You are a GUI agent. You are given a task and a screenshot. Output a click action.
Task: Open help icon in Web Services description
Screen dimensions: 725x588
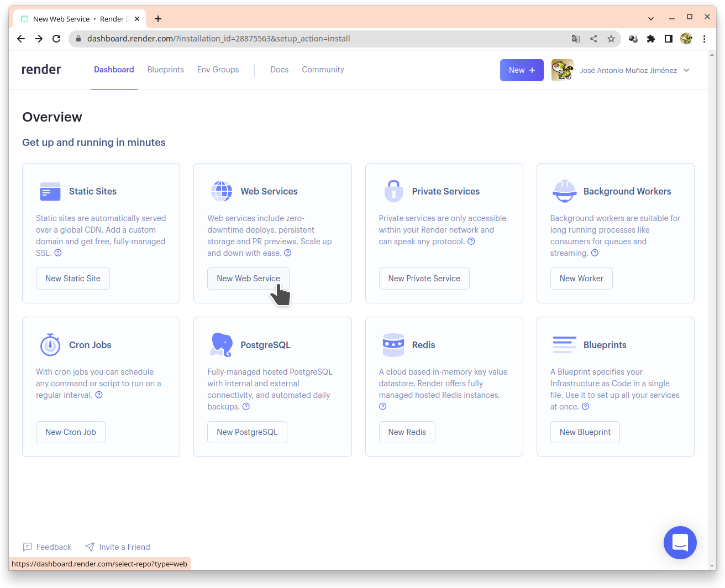coord(288,253)
